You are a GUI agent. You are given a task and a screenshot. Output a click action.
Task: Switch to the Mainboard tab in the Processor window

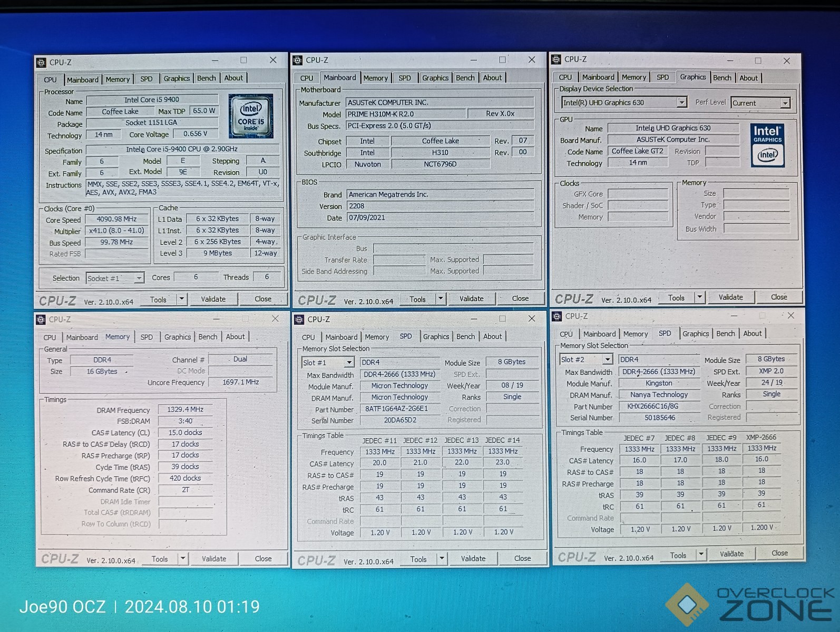(82, 80)
